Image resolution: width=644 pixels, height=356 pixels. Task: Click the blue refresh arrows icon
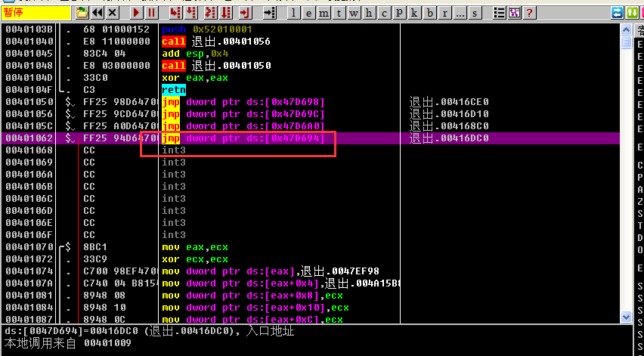(617, 13)
